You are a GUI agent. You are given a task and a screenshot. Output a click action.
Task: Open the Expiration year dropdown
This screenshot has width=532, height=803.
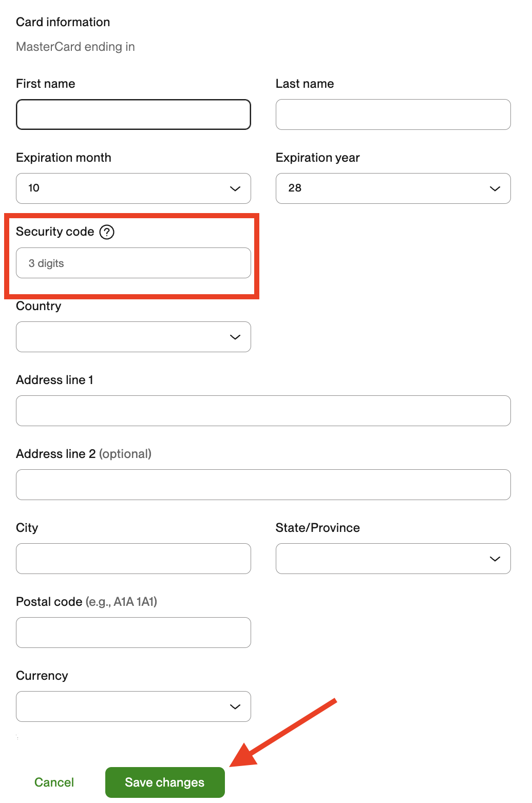coord(393,188)
